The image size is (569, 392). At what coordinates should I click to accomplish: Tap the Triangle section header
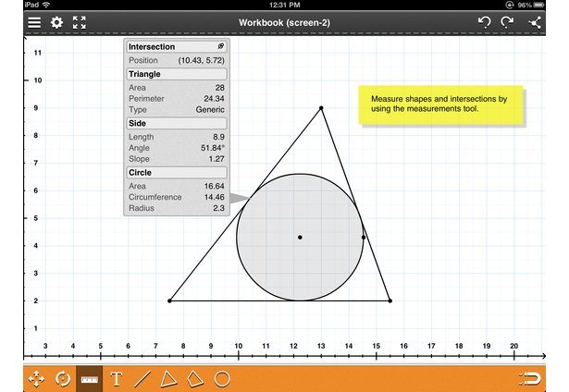pos(177,74)
